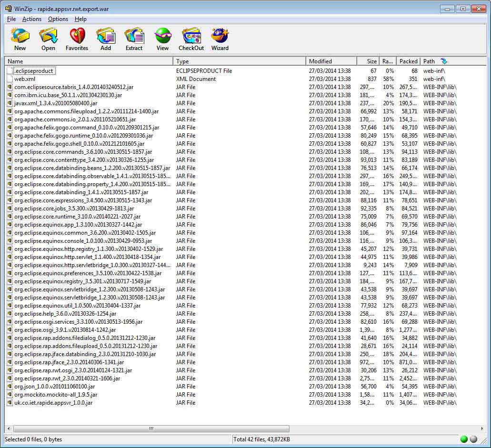
Task: Click the JAR icon beside org.apache.commons.io_2.0.1.v201105210651.jar
Action: 10,119
